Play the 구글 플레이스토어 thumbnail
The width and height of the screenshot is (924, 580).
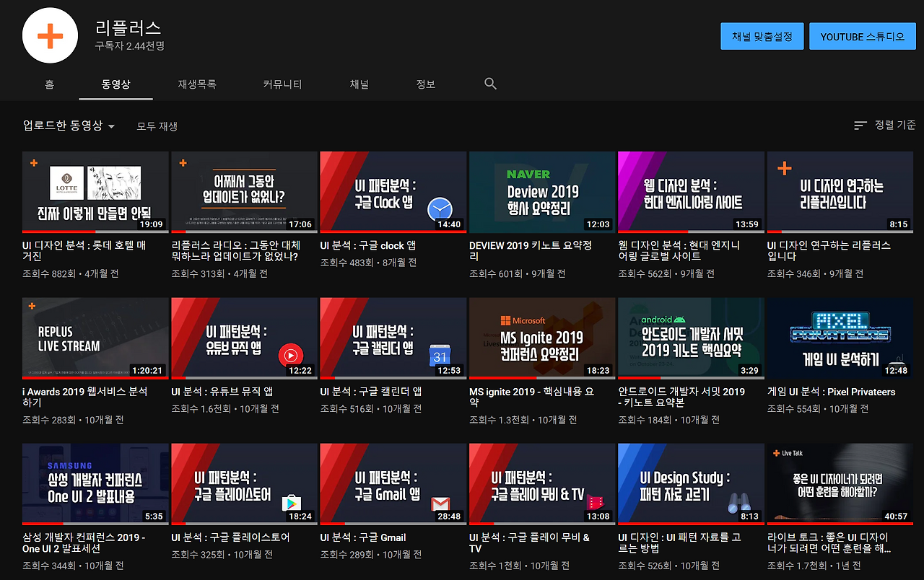click(x=244, y=484)
